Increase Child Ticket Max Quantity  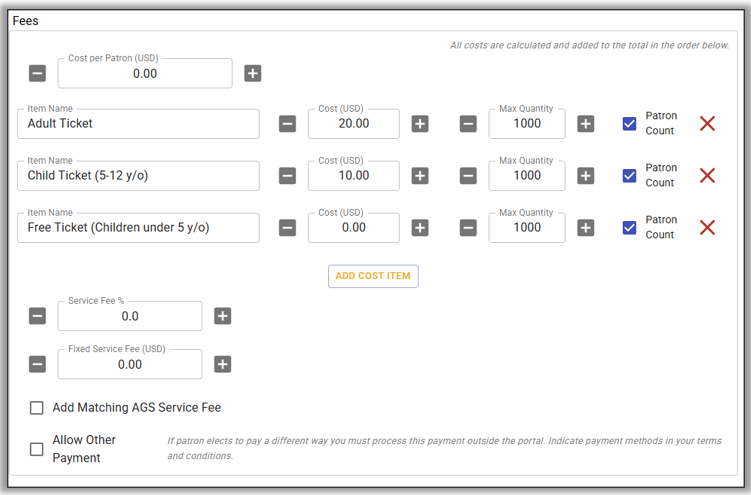[586, 175]
